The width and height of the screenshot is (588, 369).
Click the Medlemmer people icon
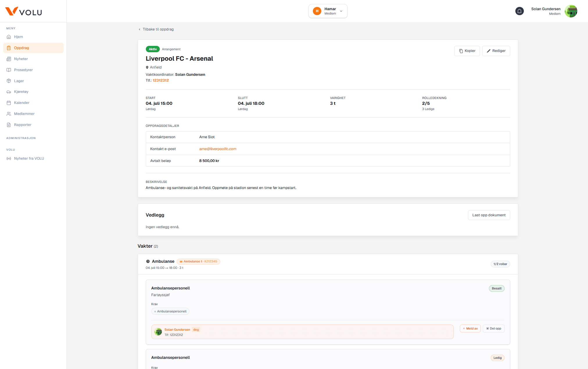coord(9,114)
